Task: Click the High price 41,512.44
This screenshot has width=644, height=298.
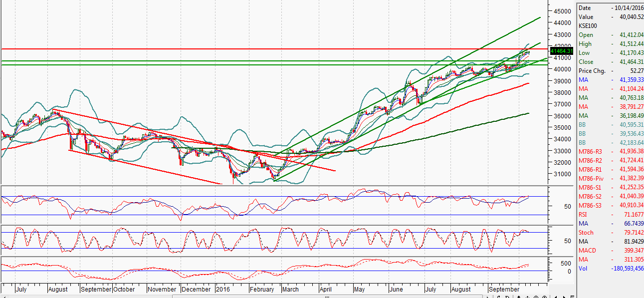Action: [631, 44]
